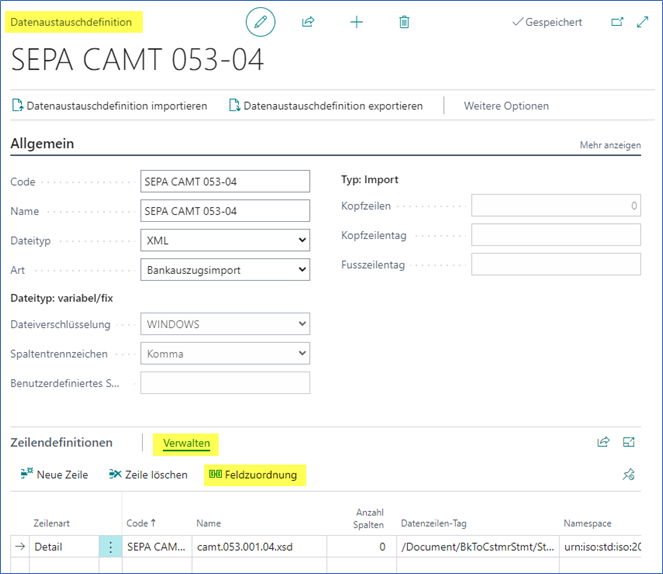Click the Anzahl Spalten column header
Screen dimensions: 663x574
(x=369, y=519)
